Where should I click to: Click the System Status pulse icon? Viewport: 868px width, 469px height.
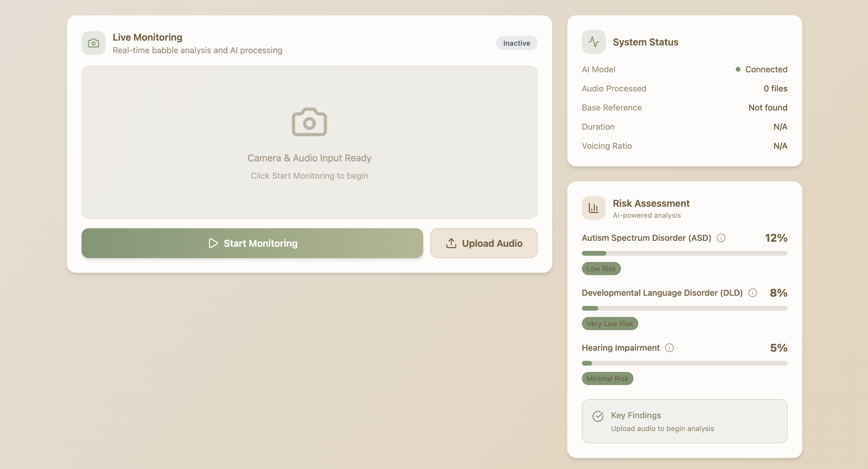pyautogui.click(x=594, y=42)
